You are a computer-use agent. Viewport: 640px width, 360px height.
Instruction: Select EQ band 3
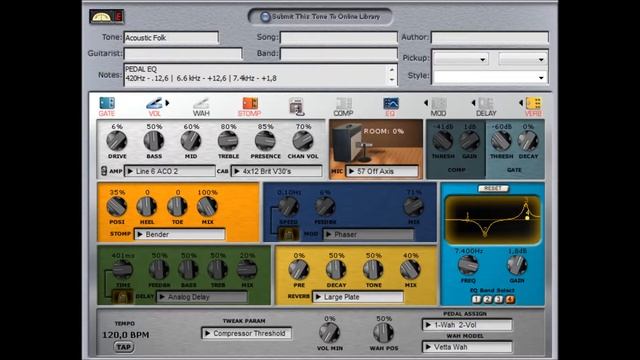tap(499, 299)
